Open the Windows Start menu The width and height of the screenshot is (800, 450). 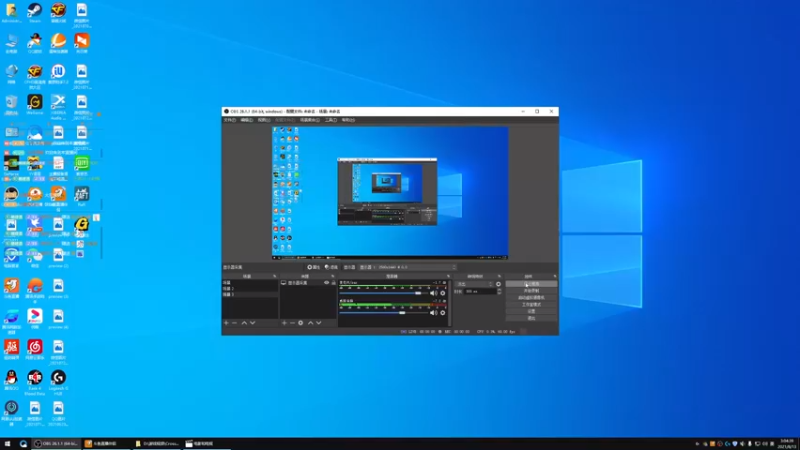pos(7,444)
